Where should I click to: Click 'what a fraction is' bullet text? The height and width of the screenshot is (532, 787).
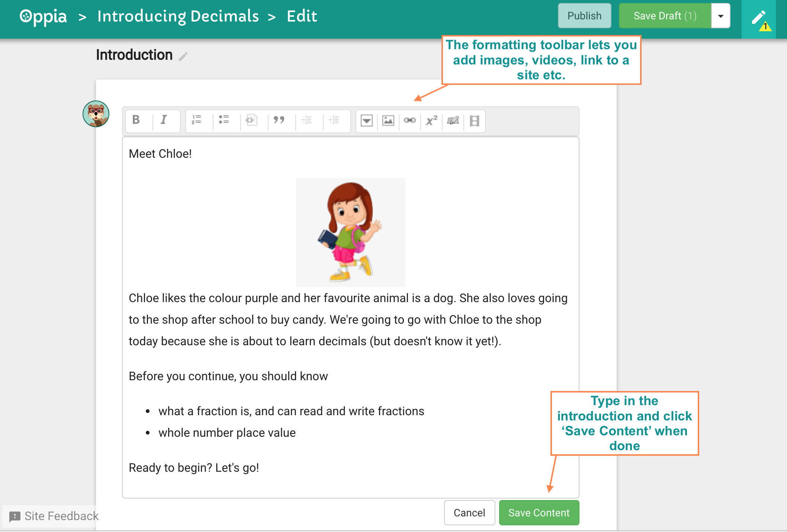click(x=291, y=411)
